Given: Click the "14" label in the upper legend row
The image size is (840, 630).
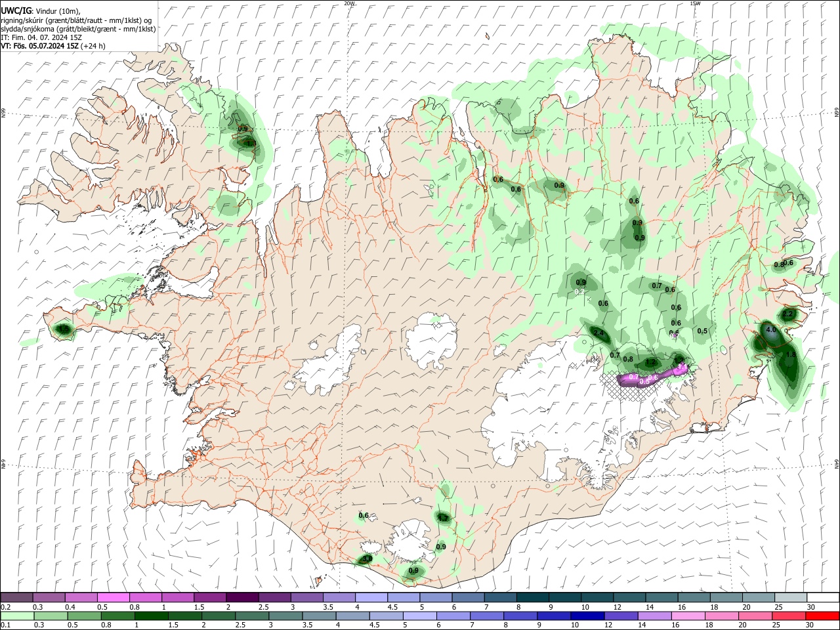Looking at the screenshot, I should point(649,607).
